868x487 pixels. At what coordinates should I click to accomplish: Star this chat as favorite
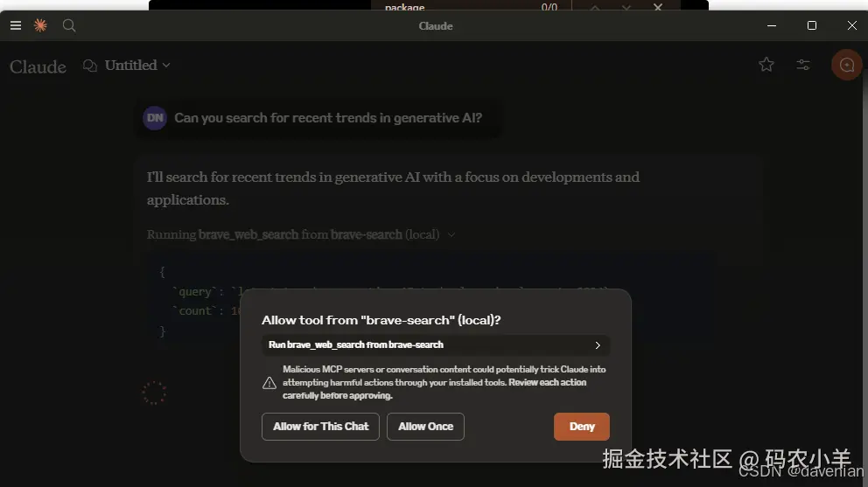(x=766, y=65)
